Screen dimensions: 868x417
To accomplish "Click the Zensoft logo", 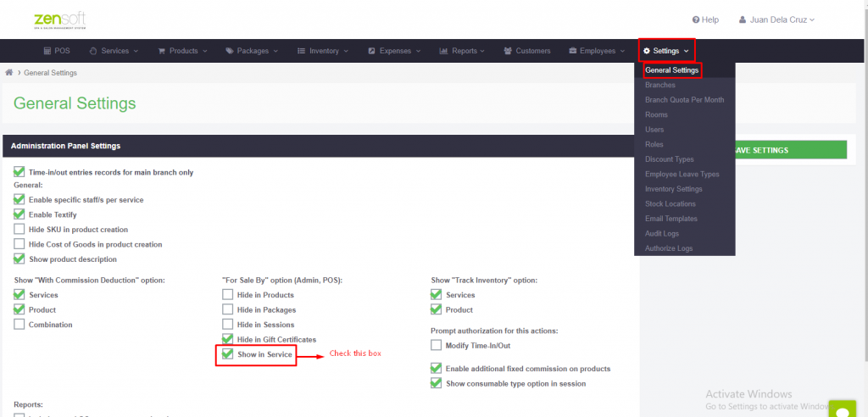I will [60, 21].
